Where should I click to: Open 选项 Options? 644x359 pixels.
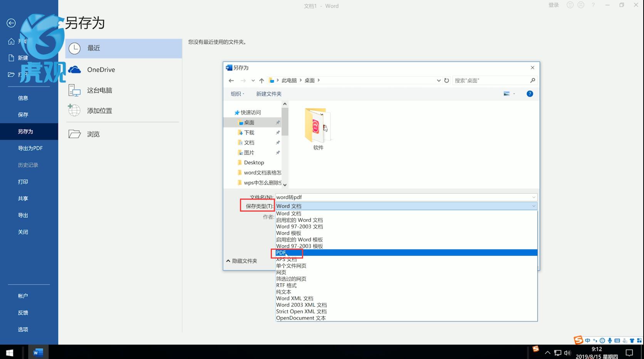click(23, 329)
